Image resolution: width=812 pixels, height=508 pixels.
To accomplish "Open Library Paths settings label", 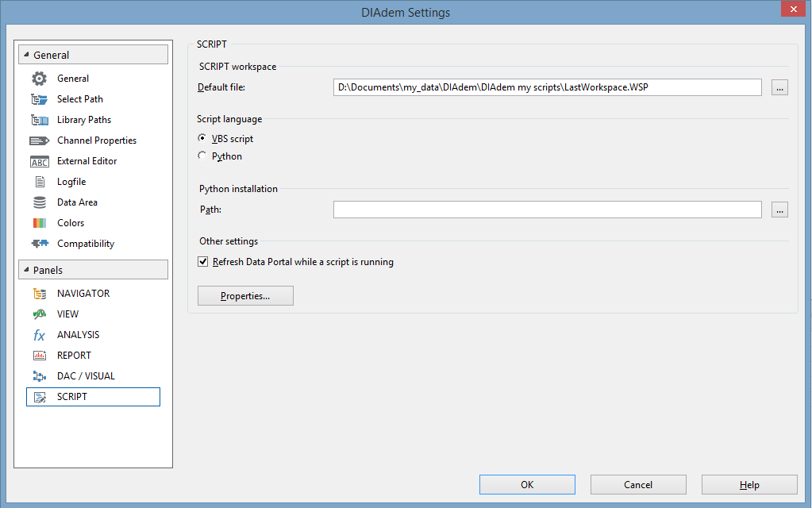I will click(84, 120).
